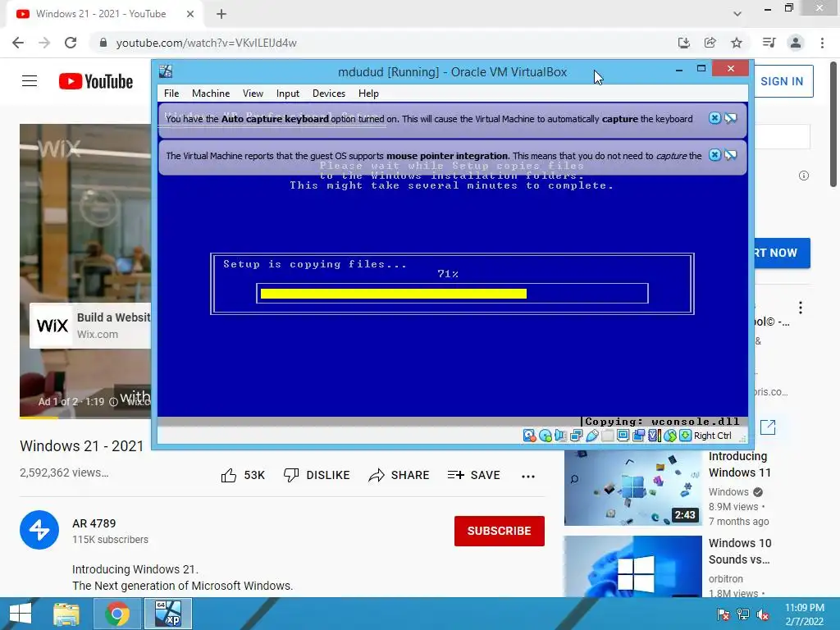Suppress future mouse integration messages icon

pyautogui.click(x=731, y=155)
